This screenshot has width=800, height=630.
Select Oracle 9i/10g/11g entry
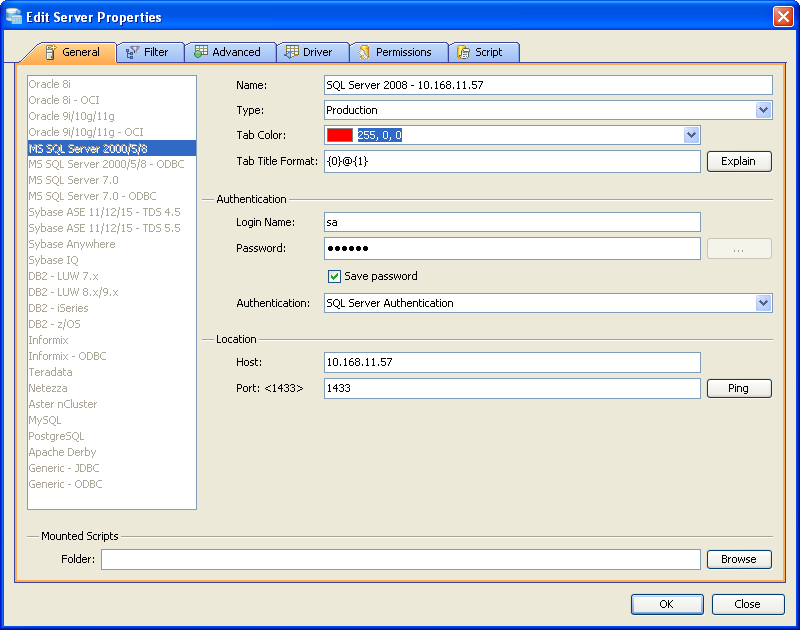(112, 116)
